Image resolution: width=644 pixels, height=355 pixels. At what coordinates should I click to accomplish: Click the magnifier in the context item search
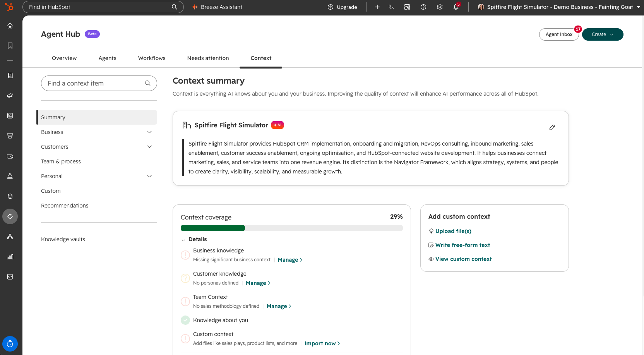coord(148,83)
